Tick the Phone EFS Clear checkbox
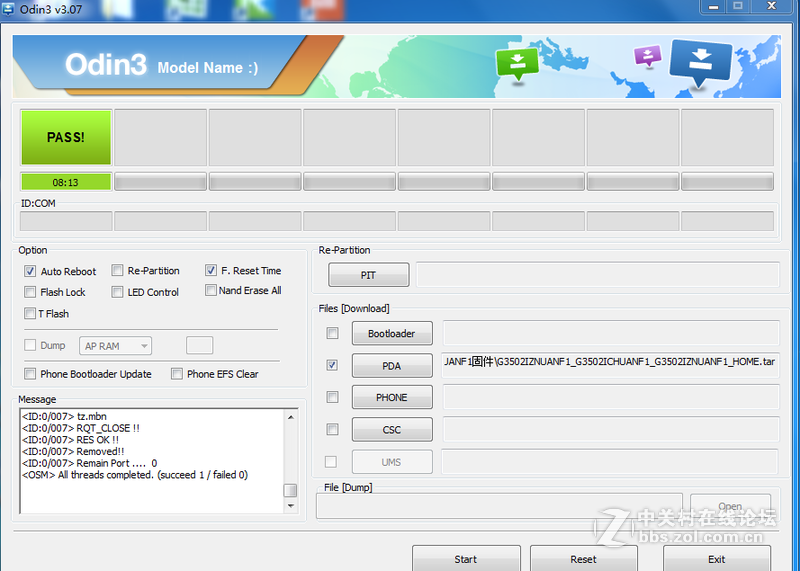 (177, 374)
